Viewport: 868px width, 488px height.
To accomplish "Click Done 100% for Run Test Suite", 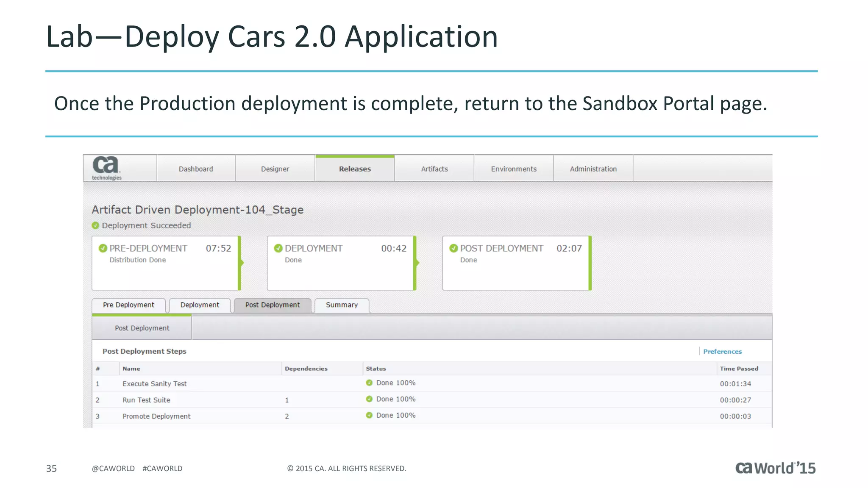I will pyautogui.click(x=396, y=399).
